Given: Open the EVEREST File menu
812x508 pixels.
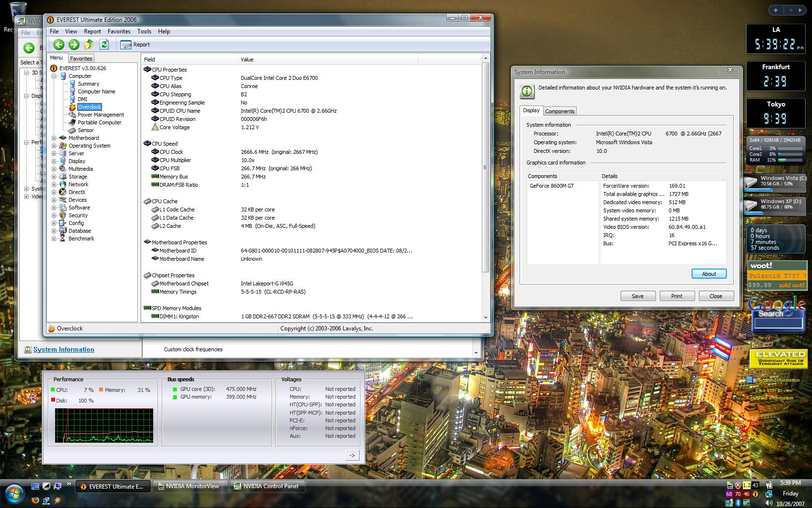Looking at the screenshot, I should 54,31.
